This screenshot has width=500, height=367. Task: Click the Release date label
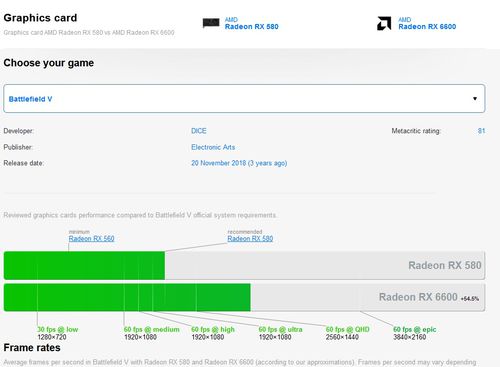[23, 163]
